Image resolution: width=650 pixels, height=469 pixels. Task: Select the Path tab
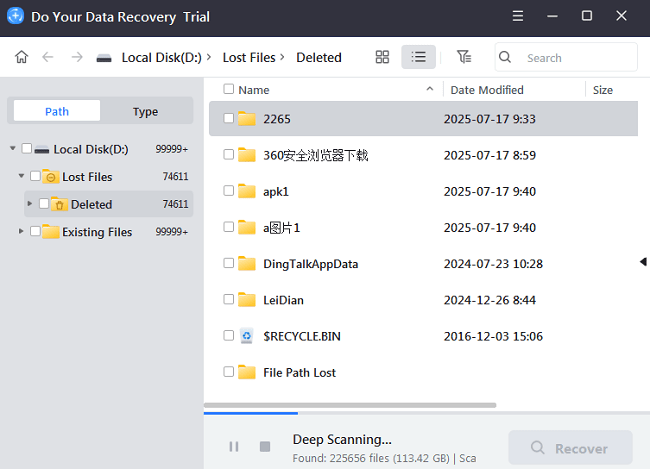[57, 112]
